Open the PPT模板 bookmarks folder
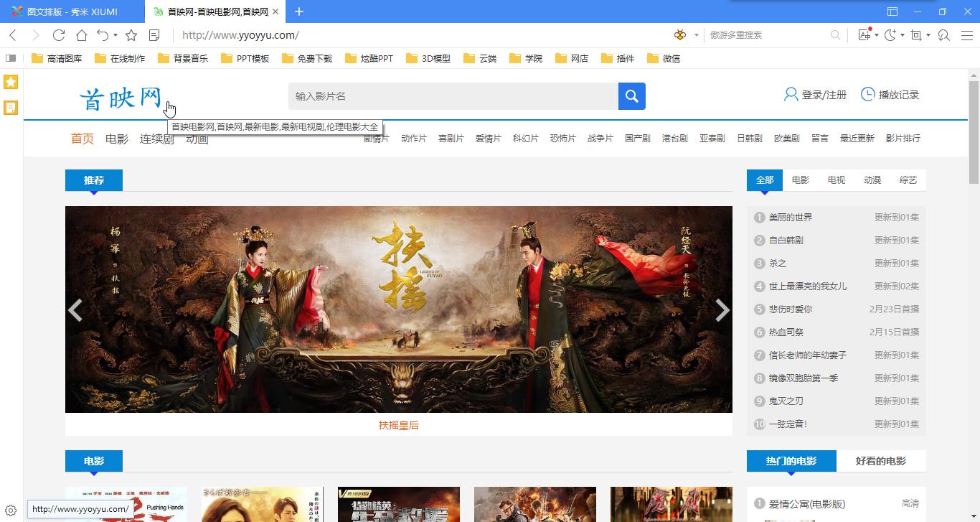Screen dimensions: 980x522 click(x=245, y=58)
